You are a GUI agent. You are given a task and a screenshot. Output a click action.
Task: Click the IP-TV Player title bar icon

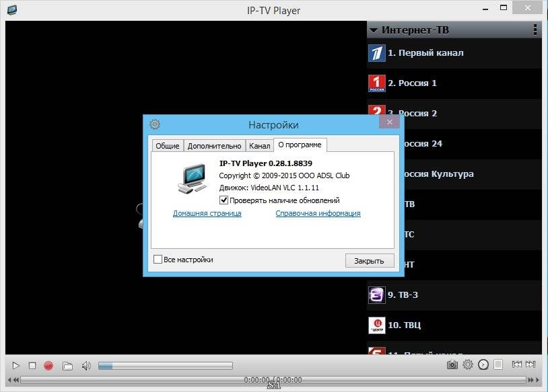pos(11,10)
